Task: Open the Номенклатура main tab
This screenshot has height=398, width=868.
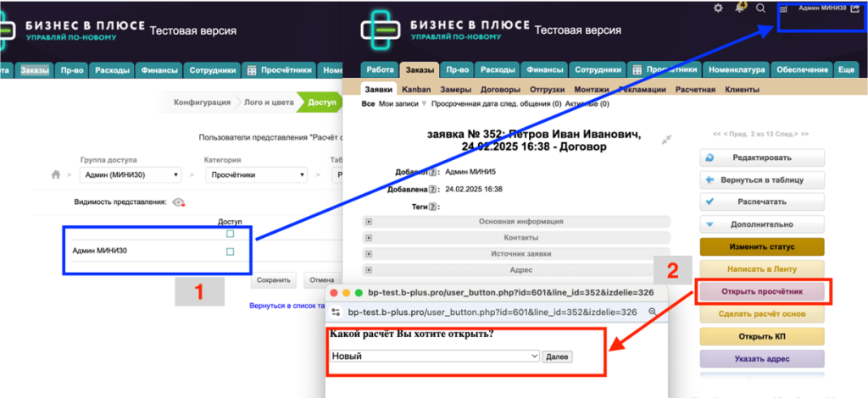Action: click(737, 69)
